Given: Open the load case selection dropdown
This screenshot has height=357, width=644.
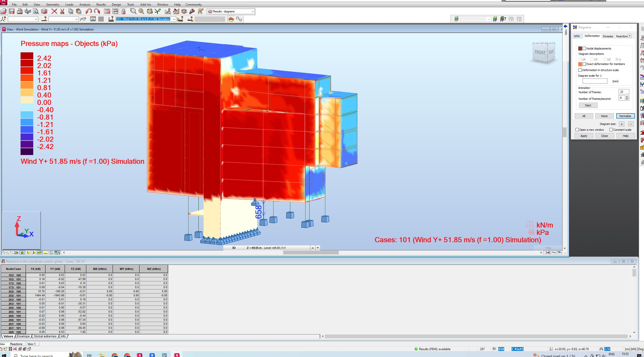Looking at the screenshot, I should coord(174,19).
